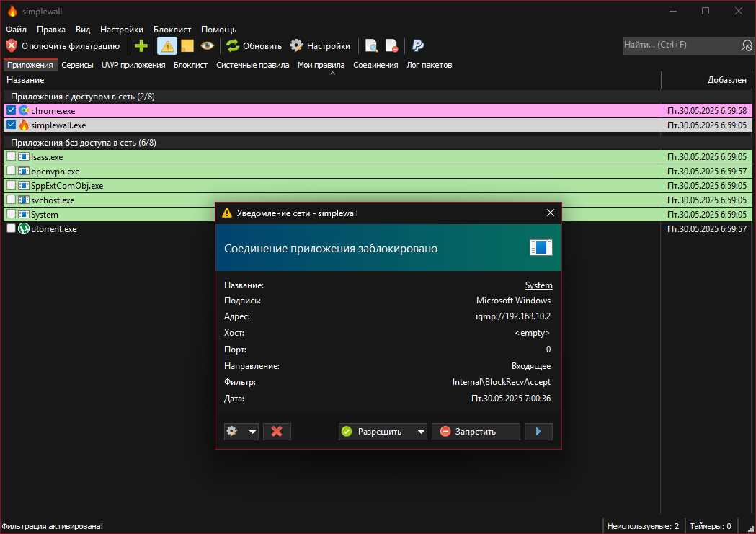The image size is (756, 534).
Task: Click the yellow note toolbar icon
Action: click(187, 45)
